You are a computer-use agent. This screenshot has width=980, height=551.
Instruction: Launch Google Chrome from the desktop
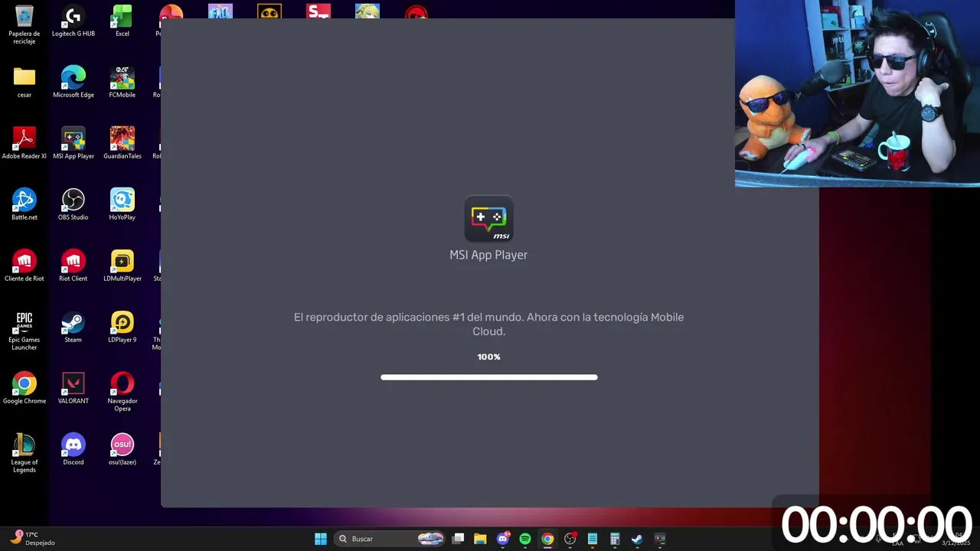(x=24, y=389)
